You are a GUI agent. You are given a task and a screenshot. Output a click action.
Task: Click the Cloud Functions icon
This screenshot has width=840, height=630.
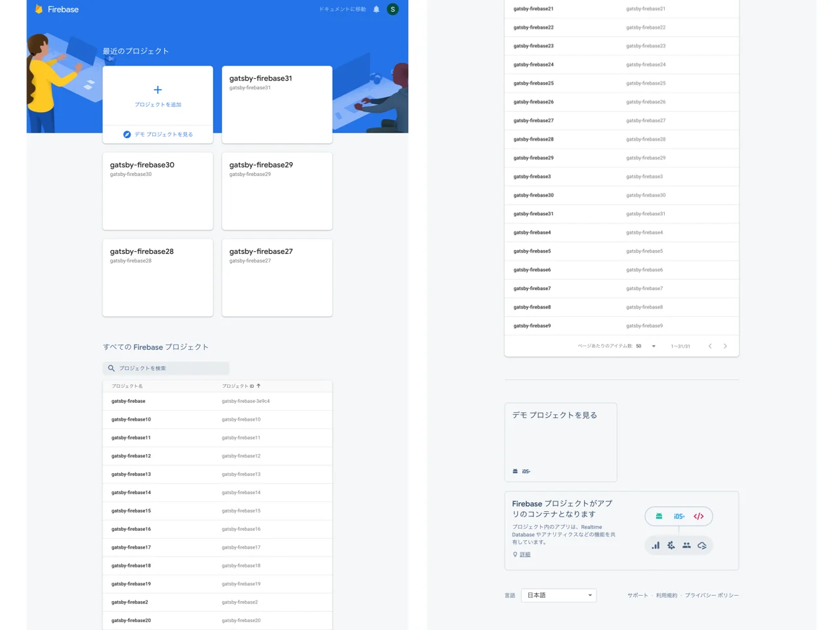point(702,545)
